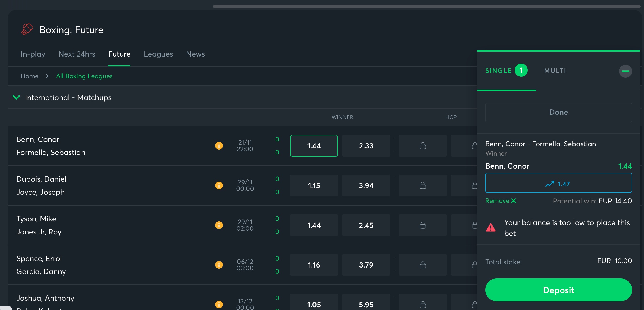The image size is (644, 310).
Task: Click Jones Jr, Roy fighter name
Action: (x=39, y=232)
